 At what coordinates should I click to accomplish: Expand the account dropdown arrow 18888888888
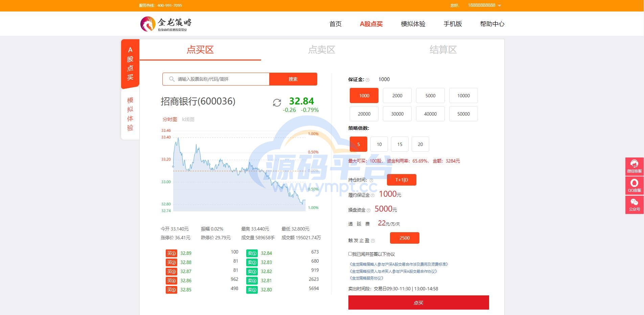point(500,5)
